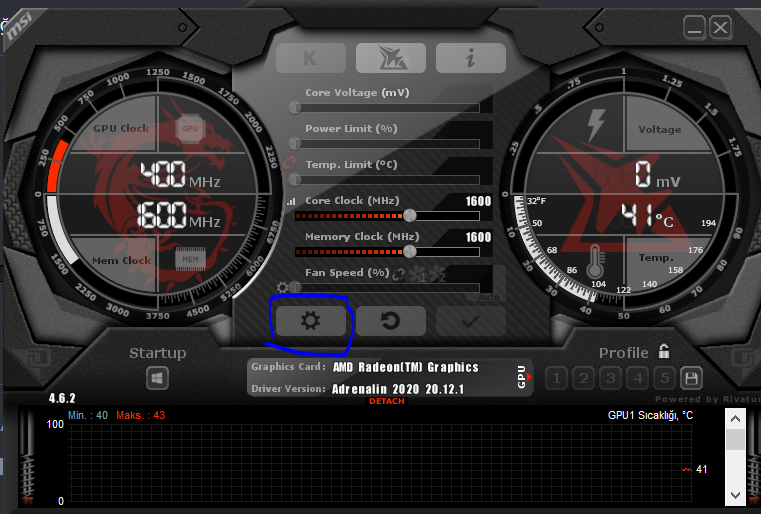Open the information i button
This screenshot has width=761, height=514.
pos(471,58)
